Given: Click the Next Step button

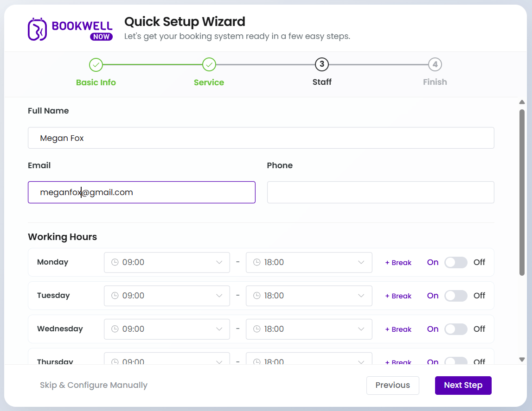Looking at the screenshot, I should [463, 385].
